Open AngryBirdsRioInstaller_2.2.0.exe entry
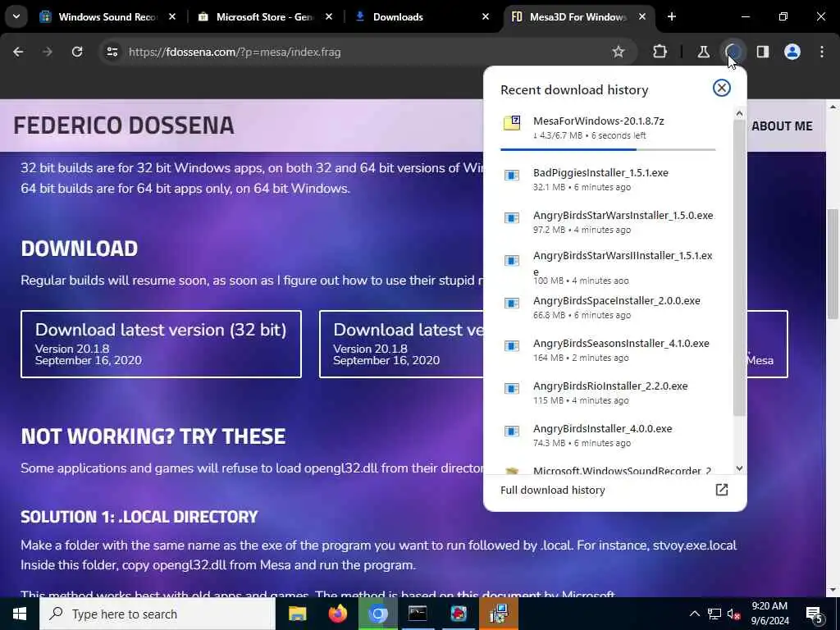 point(608,393)
